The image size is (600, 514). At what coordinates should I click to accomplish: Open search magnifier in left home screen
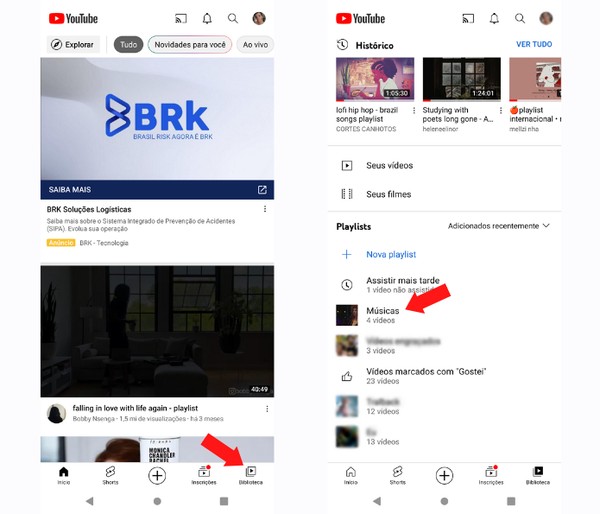[x=233, y=18]
